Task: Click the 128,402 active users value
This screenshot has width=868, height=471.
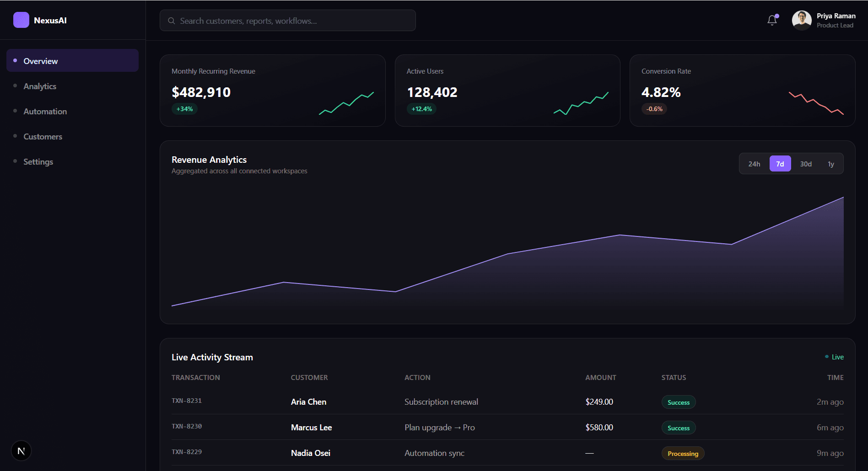Action: pos(432,92)
